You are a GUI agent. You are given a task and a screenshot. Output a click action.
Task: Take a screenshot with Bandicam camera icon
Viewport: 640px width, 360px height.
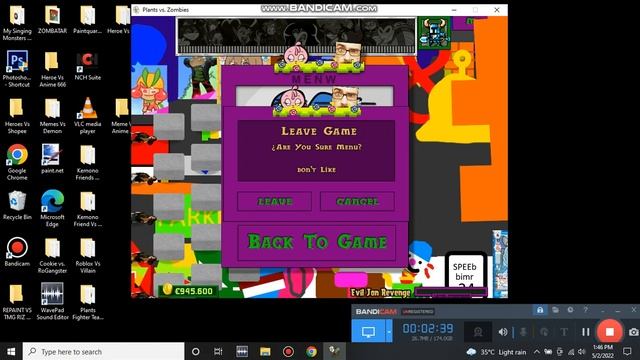[x=633, y=332]
